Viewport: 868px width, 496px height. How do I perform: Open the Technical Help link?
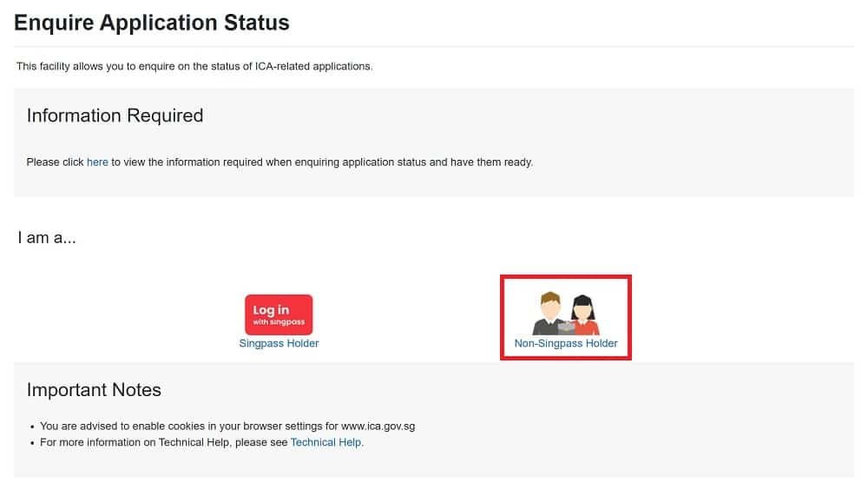326,442
